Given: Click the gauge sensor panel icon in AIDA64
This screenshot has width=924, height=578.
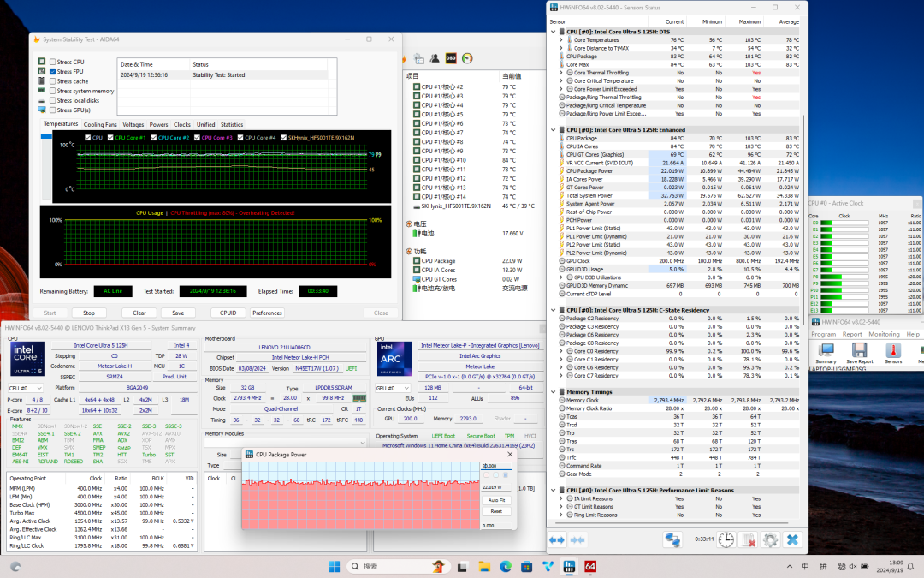Looking at the screenshot, I should [x=467, y=58].
